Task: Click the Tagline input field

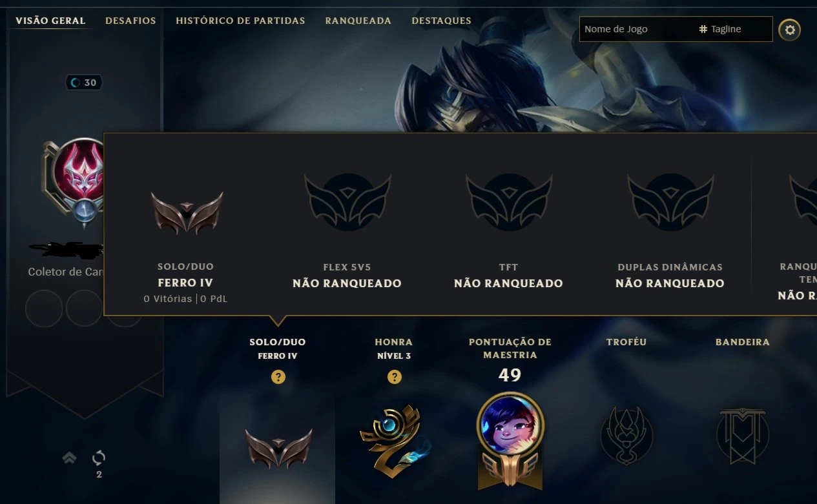Action: 734,29
